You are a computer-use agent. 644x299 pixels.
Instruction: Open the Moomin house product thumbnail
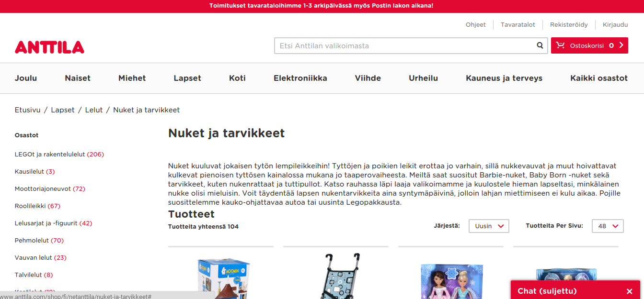224,278
